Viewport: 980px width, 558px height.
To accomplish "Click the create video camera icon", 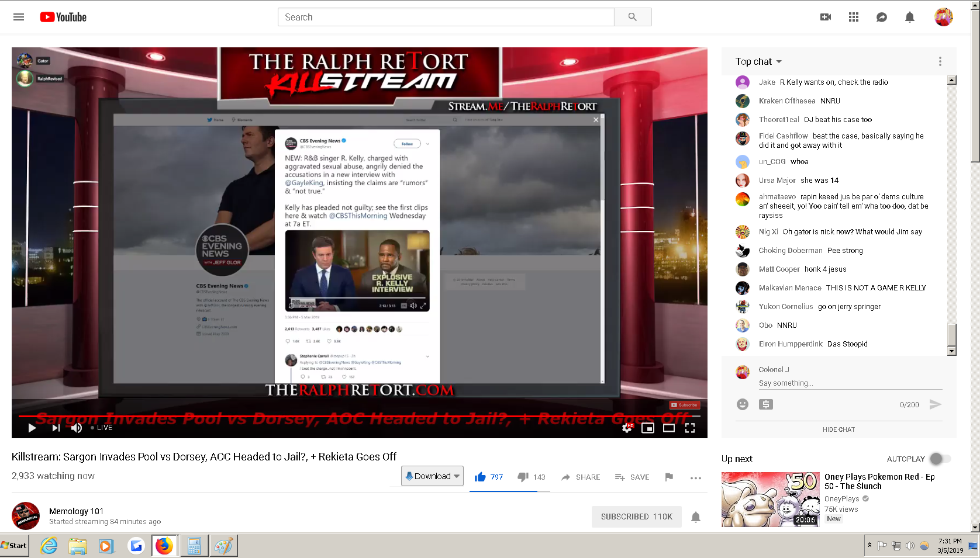I will pyautogui.click(x=826, y=17).
